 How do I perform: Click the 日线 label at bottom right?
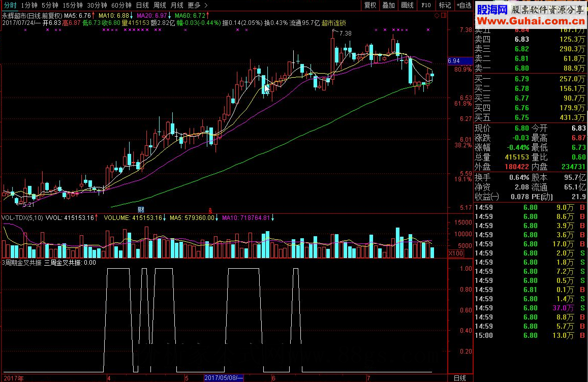click(x=460, y=378)
